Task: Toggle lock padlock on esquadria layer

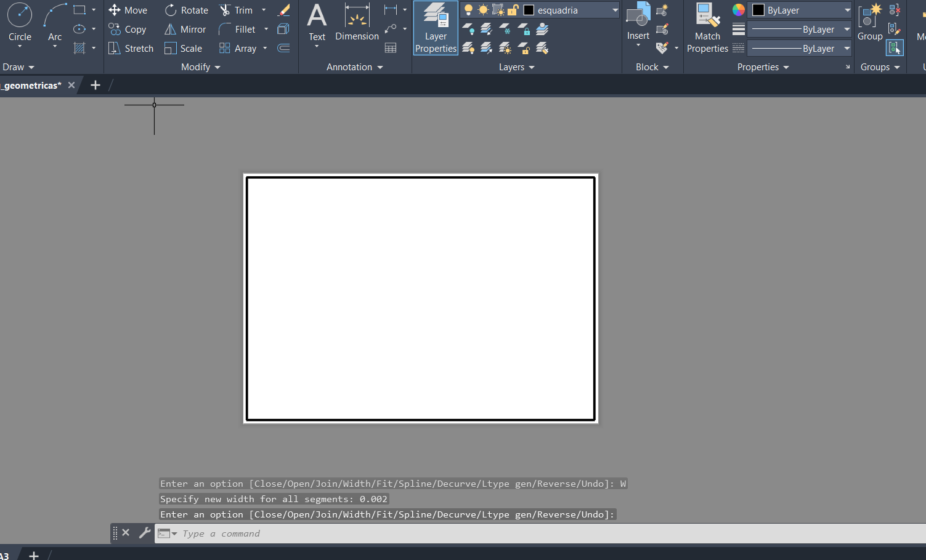Action: coord(513,10)
